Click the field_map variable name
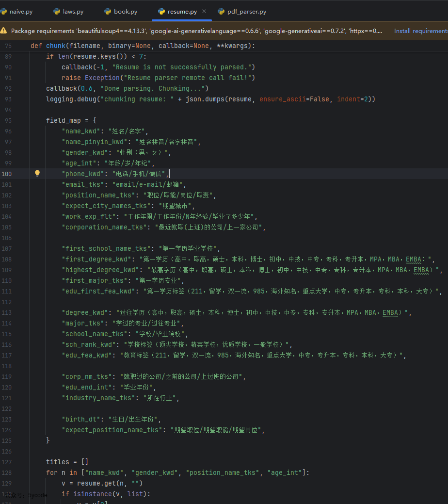This screenshot has height=504, width=448. 64,120
